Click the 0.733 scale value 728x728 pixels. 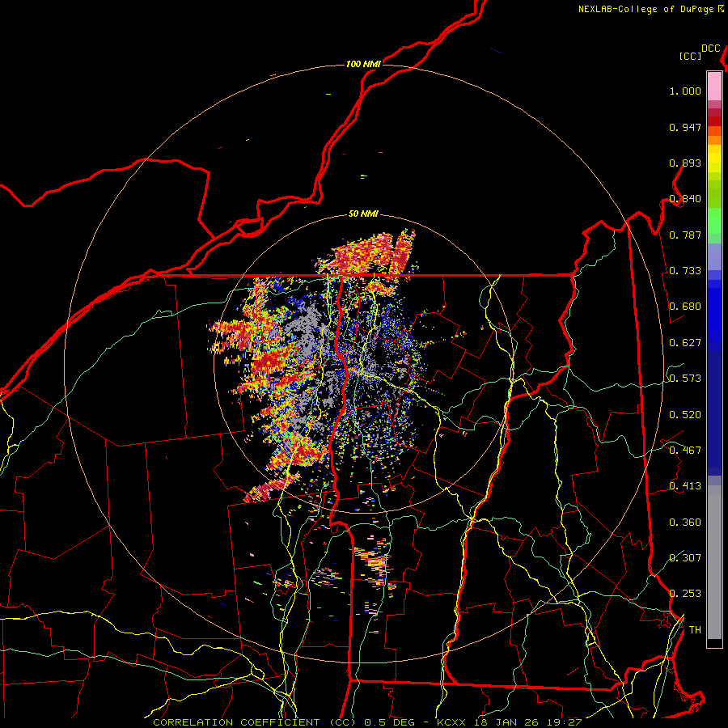coord(685,271)
